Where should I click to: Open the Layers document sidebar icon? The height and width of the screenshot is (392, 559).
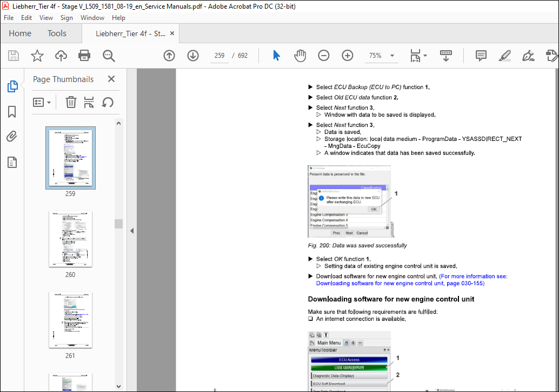12,163
